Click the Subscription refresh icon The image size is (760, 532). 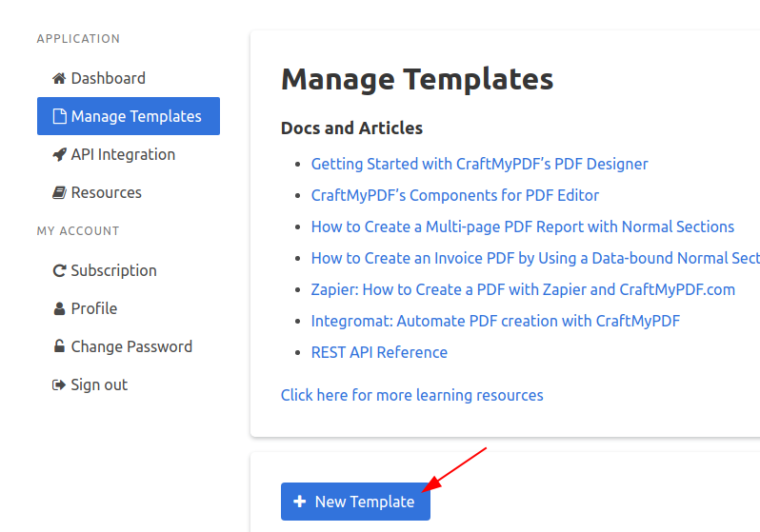pos(59,270)
